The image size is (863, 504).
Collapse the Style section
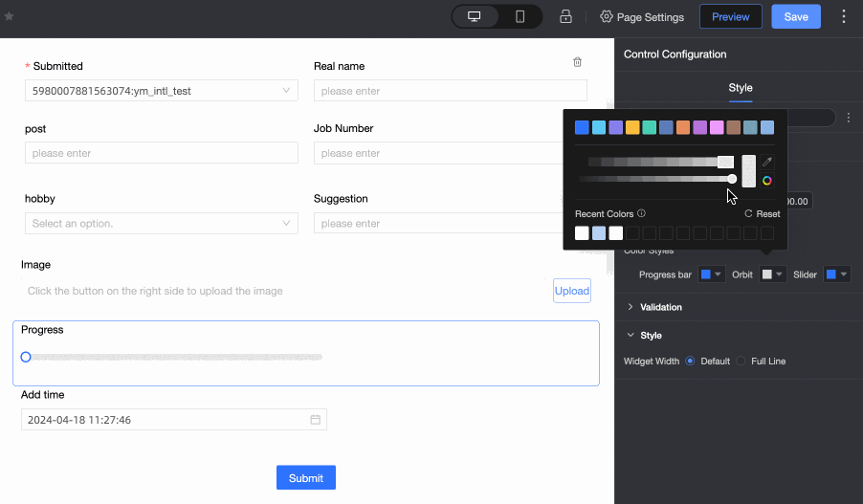[x=645, y=335]
